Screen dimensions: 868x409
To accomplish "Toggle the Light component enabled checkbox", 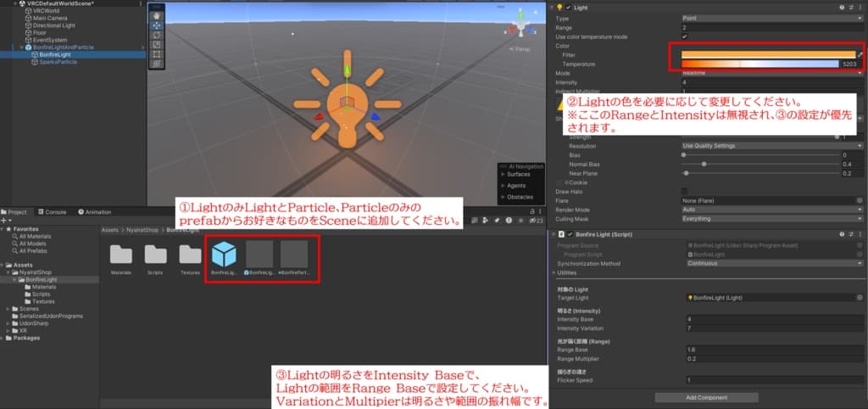I will [x=568, y=8].
